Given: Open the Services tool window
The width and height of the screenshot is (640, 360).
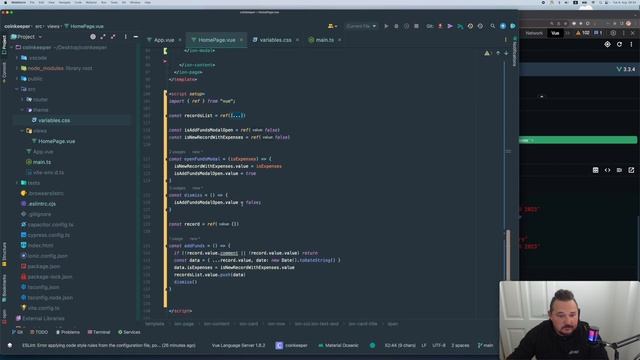Looking at the screenshot, I should (x=129, y=332).
